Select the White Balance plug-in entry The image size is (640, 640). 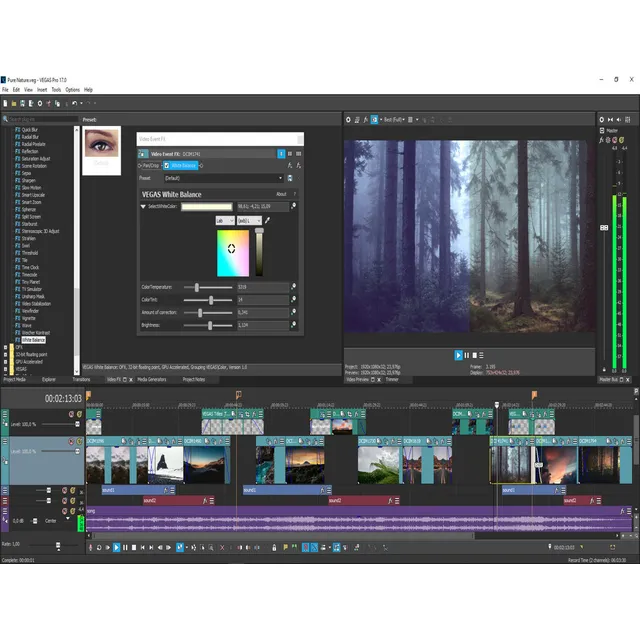pos(33,340)
